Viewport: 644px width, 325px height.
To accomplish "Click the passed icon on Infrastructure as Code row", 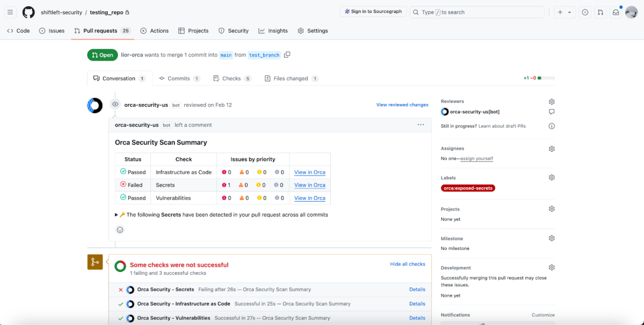I will [x=123, y=171].
